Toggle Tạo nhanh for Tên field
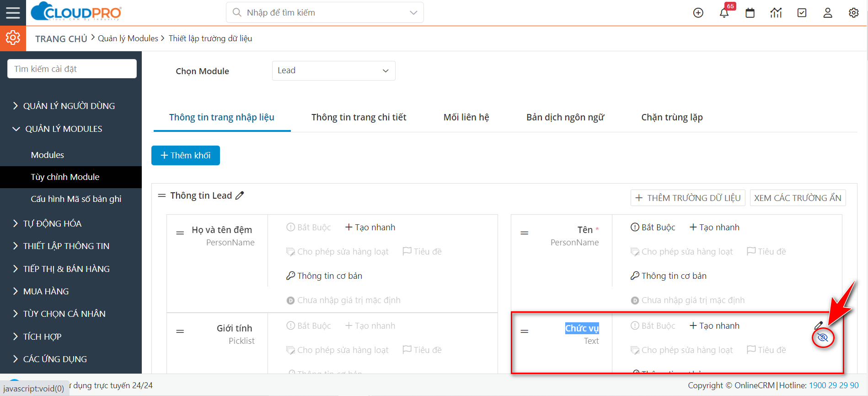868x396 pixels. 714,228
